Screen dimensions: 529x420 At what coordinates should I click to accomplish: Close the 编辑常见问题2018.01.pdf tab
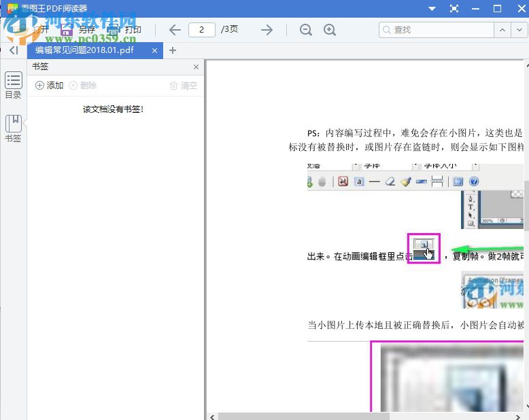pyautogui.click(x=154, y=50)
